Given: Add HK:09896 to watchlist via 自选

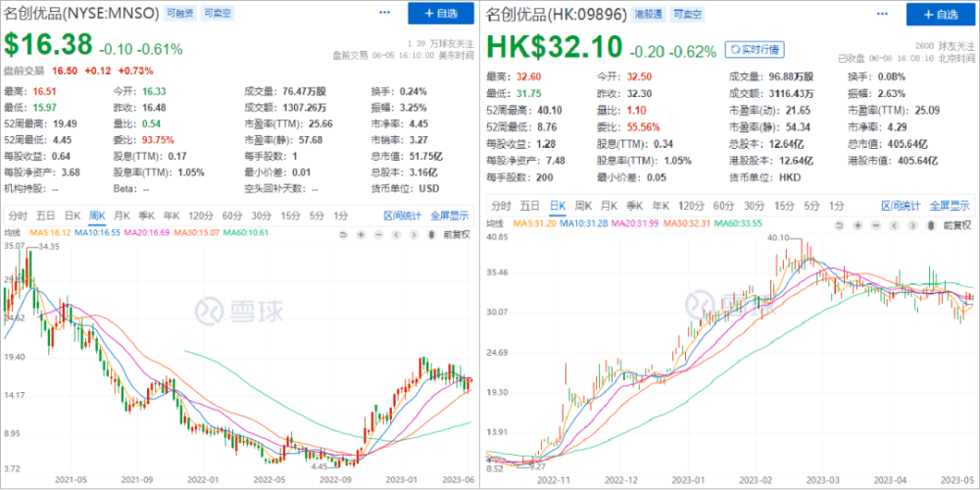Looking at the screenshot, I should click(940, 14).
